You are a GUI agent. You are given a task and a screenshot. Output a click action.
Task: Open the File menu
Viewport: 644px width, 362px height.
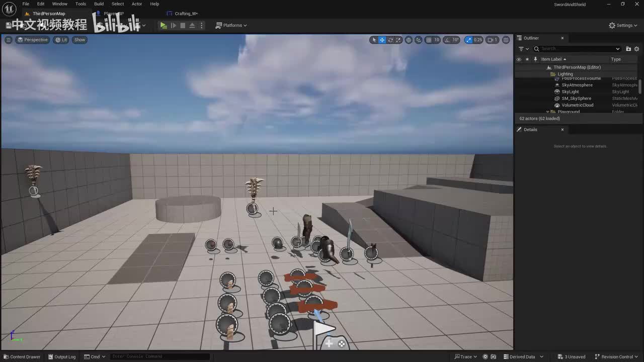[26, 4]
